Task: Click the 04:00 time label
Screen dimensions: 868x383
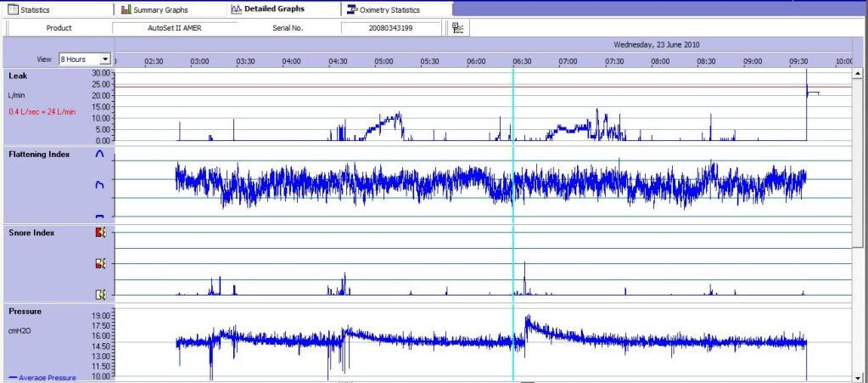Action: coord(291,61)
